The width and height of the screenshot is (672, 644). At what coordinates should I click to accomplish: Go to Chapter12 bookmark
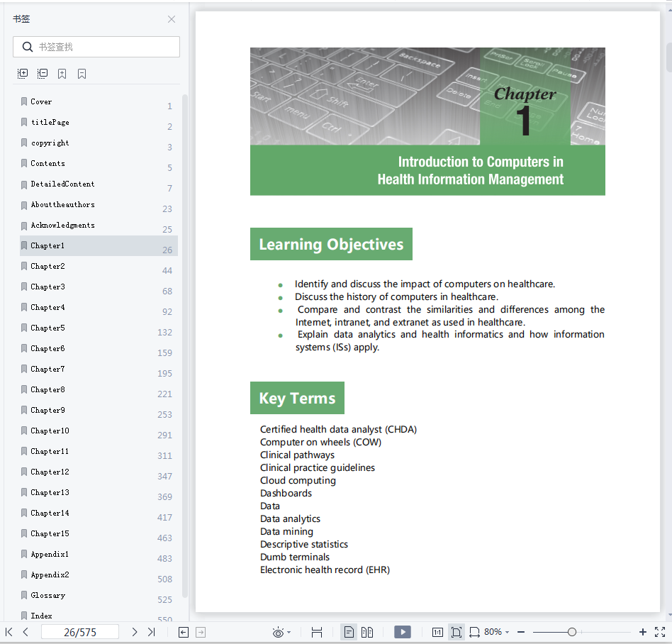coord(99,472)
